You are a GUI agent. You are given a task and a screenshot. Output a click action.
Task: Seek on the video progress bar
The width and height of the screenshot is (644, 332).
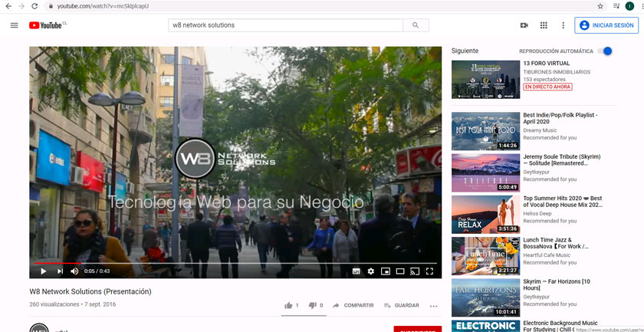pos(235,263)
